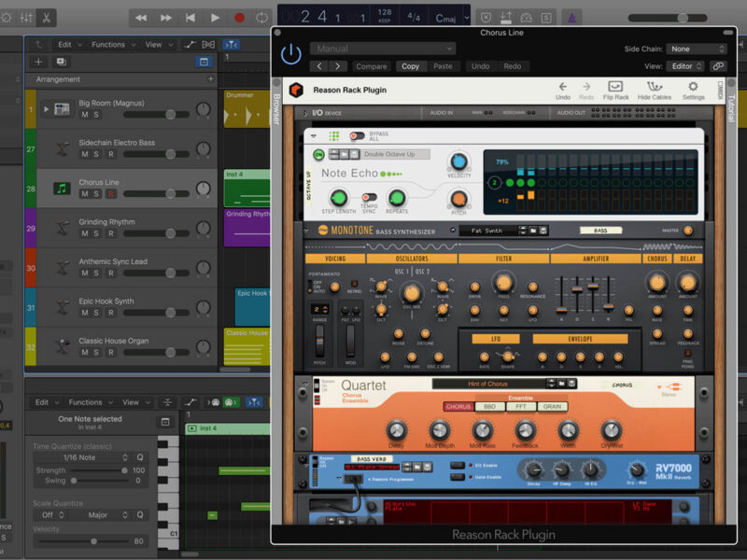Click the add track plus icon
Screen dimensions: 747x560
pyautogui.click(x=38, y=62)
